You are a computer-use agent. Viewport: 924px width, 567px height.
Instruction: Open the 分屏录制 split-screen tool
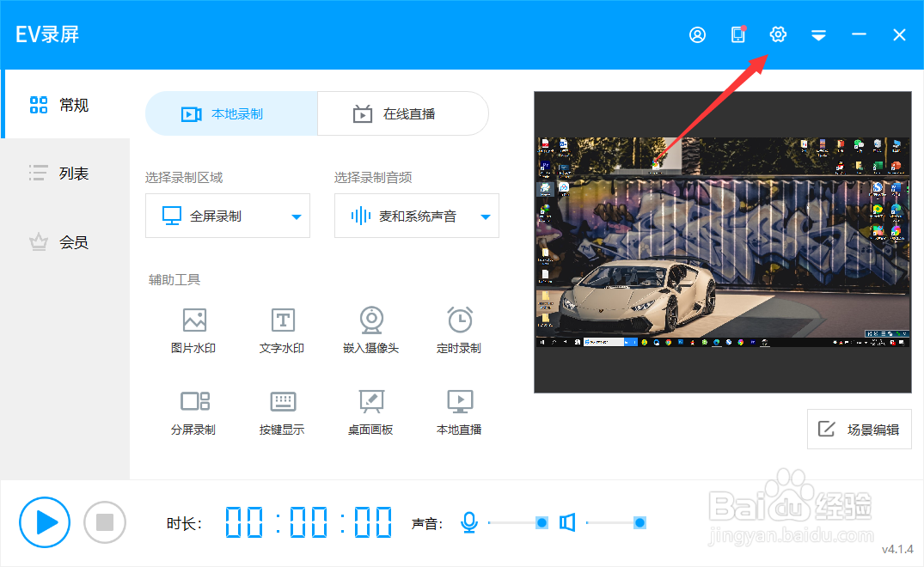point(193,412)
